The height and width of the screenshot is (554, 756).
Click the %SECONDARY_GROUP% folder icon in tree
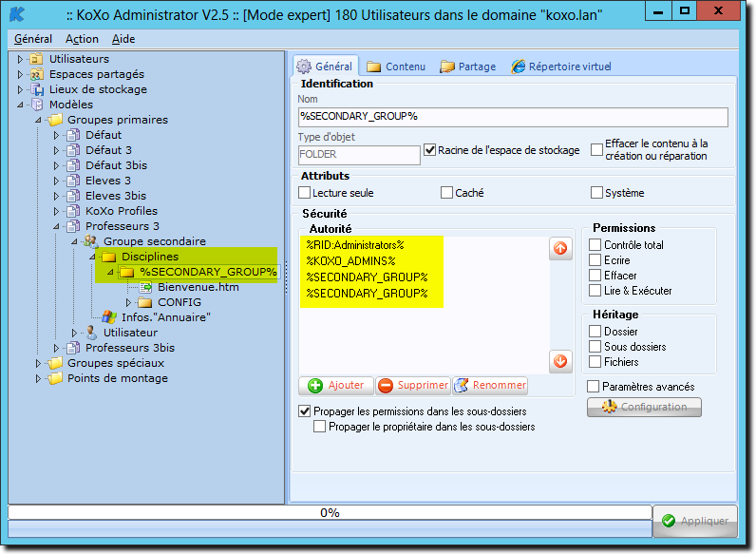127,272
